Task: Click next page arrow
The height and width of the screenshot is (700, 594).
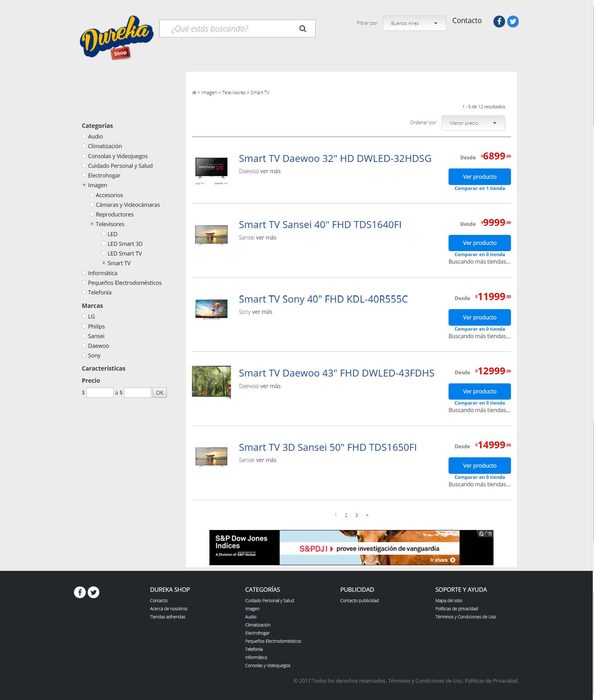Action: (x=367, y=515)
